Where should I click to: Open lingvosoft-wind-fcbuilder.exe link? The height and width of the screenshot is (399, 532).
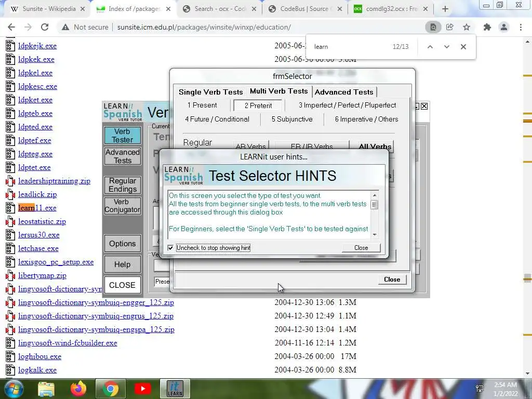tap(68, 343)
